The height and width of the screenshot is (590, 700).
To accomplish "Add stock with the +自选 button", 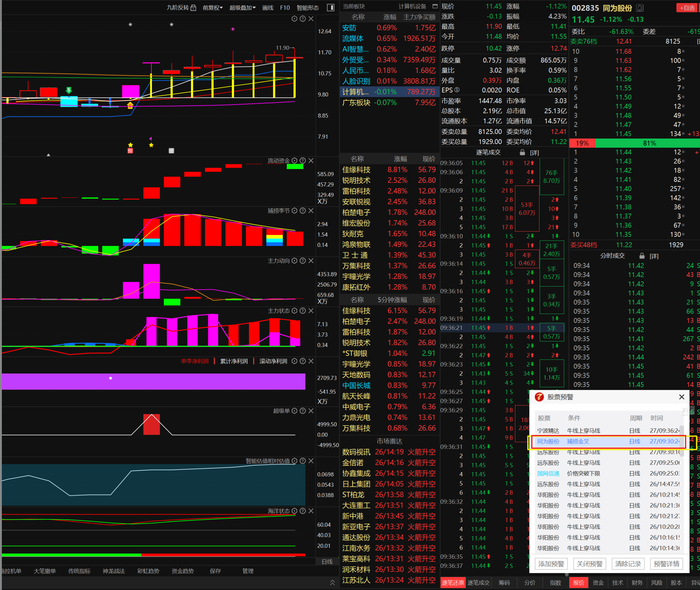I will click(x=687, y=8).
